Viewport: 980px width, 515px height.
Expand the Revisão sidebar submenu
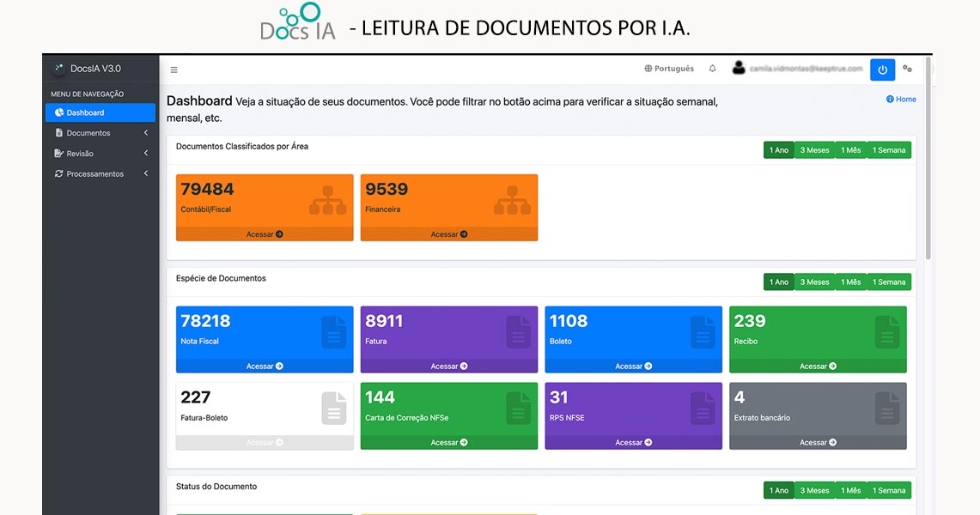pyautogui.click(x=100, y=154)
